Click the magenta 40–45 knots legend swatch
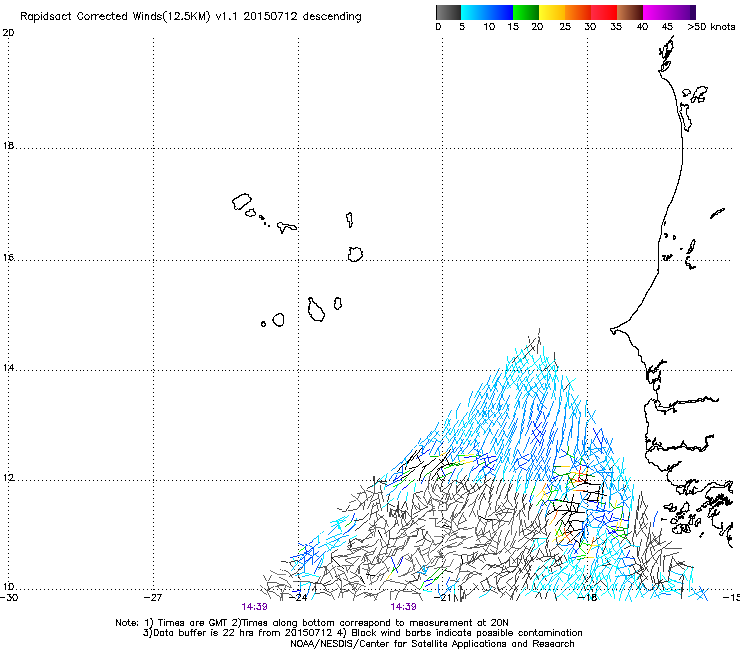The height and width of the screenshot is (650, 740). pos(656,12)
